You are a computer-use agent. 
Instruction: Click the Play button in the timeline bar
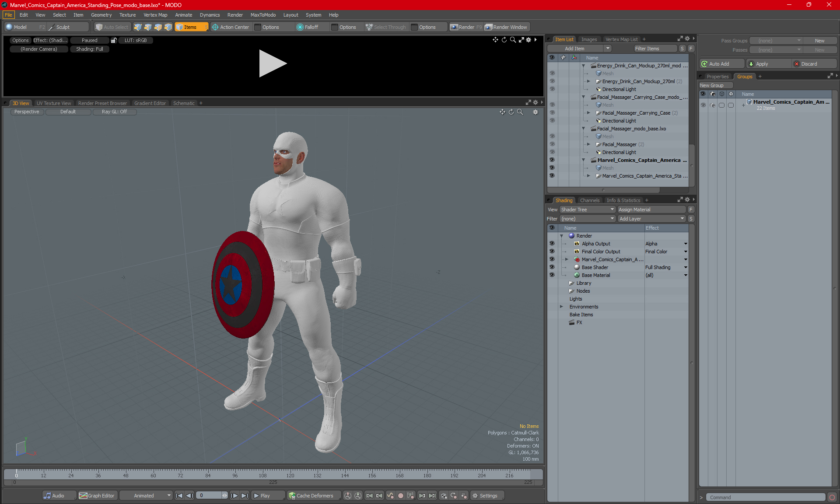[x=268, y=496]
